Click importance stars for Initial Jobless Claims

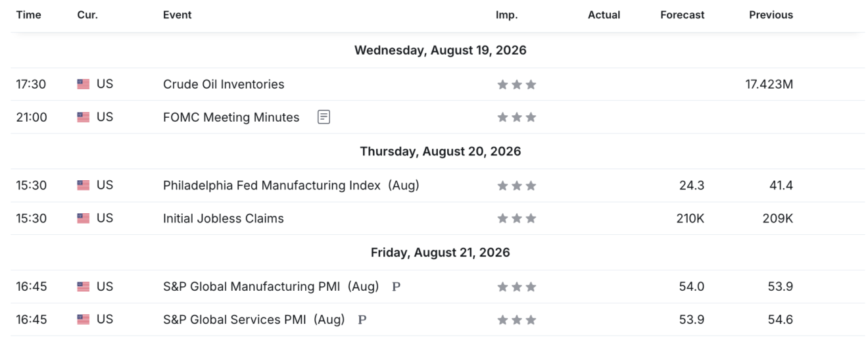517,218
